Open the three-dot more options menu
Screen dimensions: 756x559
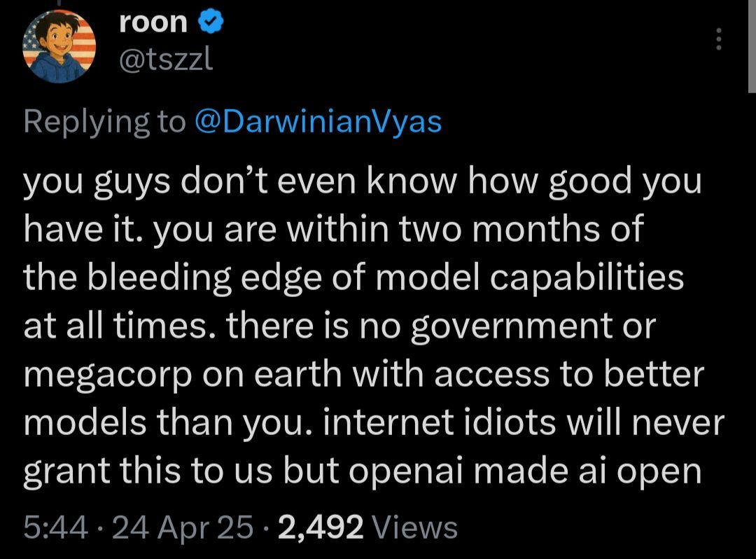coord(717,40)
